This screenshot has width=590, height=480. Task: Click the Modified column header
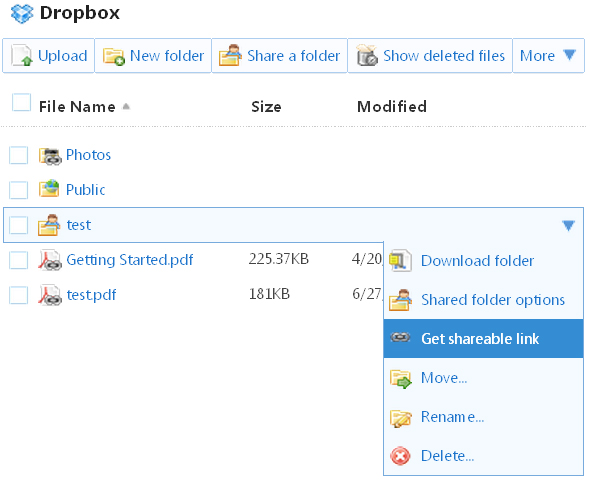392,107
